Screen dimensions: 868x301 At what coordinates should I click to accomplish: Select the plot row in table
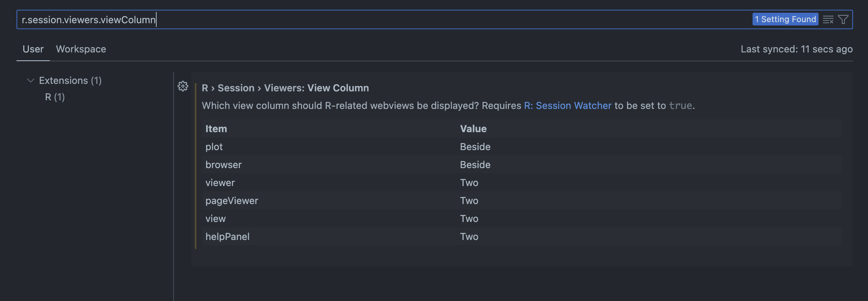tap(522, 147)
